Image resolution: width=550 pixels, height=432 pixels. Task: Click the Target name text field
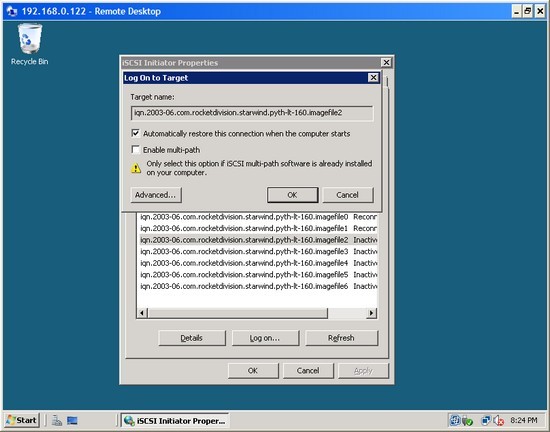[x=251, y=113]
